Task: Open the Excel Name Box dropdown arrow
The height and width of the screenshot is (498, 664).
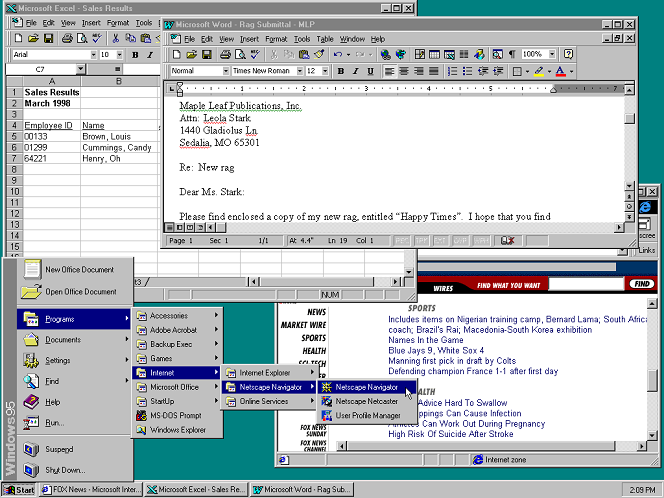Action: 80,69
